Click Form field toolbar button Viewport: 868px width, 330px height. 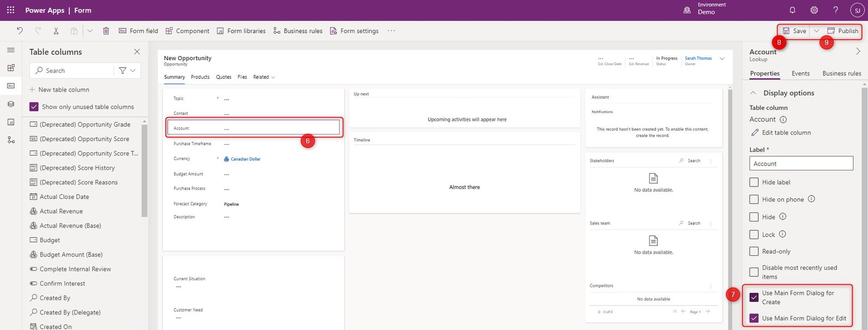pos(138,31)
